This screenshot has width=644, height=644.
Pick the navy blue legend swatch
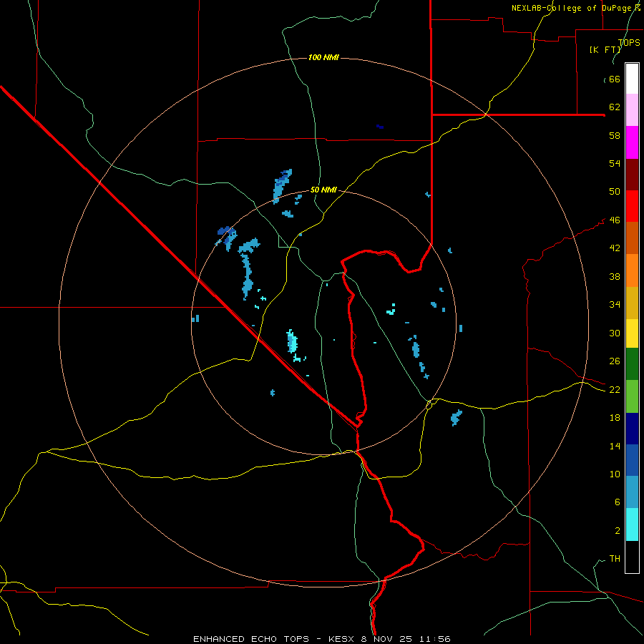632,429
